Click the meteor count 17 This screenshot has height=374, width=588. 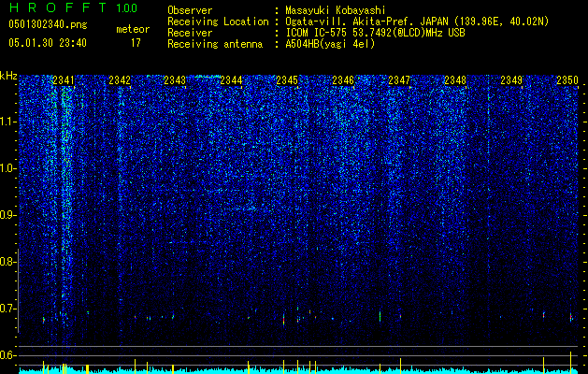point(136,43)
